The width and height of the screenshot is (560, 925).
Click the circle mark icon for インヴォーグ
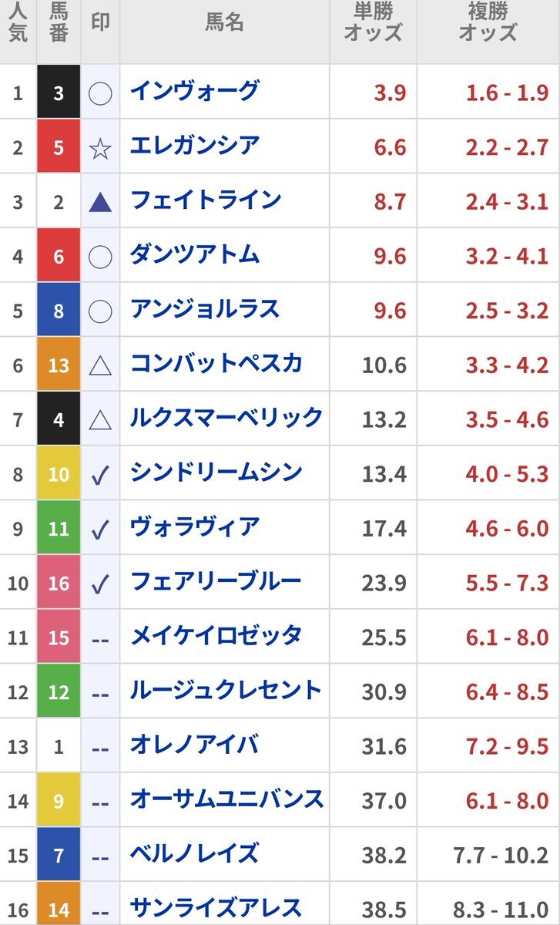100,93
